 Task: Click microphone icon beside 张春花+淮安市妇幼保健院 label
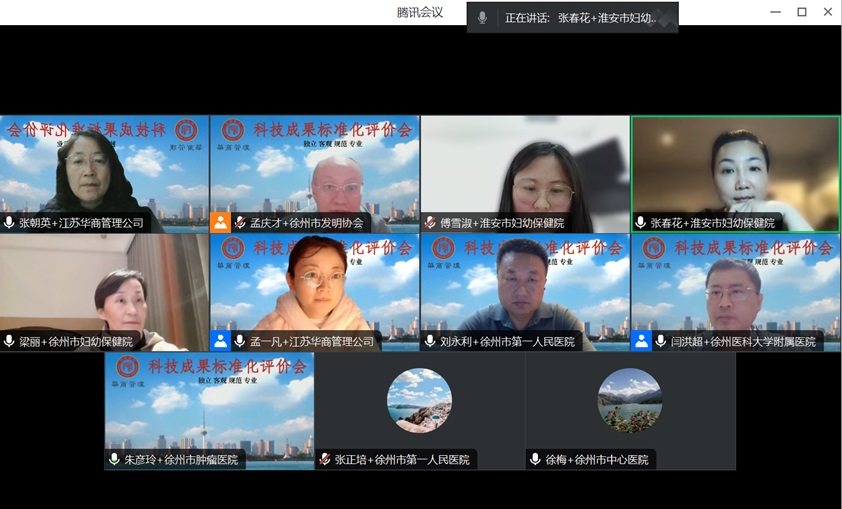tap(640, 222)
